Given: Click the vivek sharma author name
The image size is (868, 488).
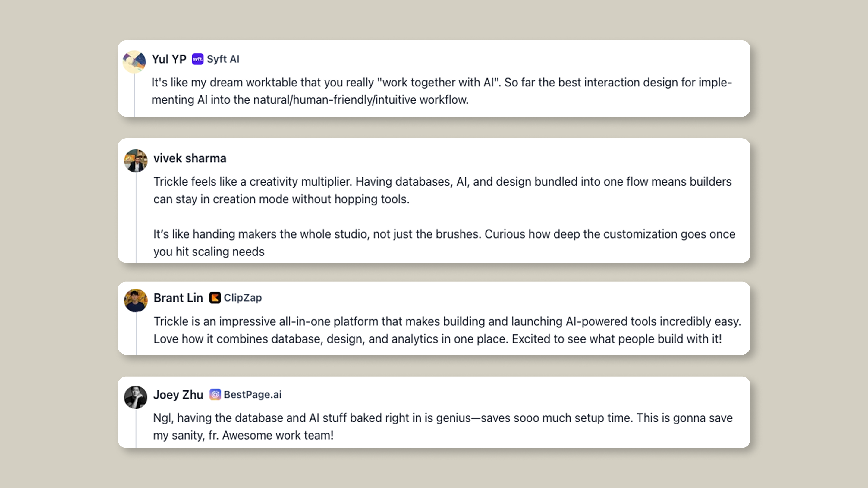Looking at the screenshot, I should [x=190, y=158].
